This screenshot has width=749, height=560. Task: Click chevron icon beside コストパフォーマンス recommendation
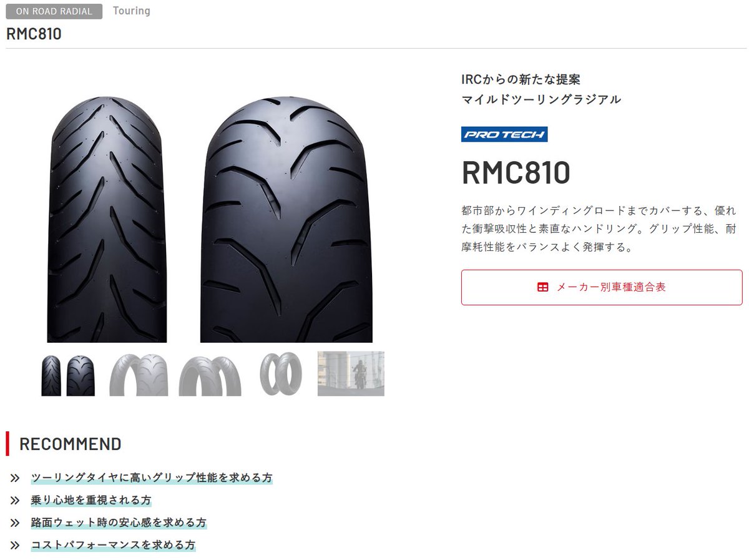pos(15,545)
